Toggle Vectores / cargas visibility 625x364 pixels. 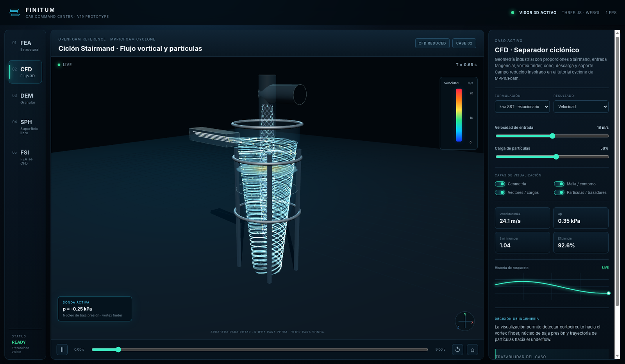point(500,192)
